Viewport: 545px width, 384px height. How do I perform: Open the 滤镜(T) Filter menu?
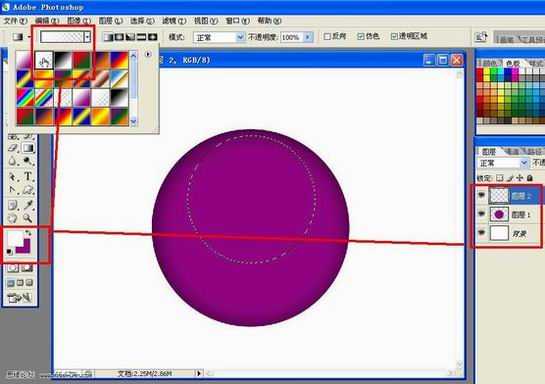coord(174,21)
